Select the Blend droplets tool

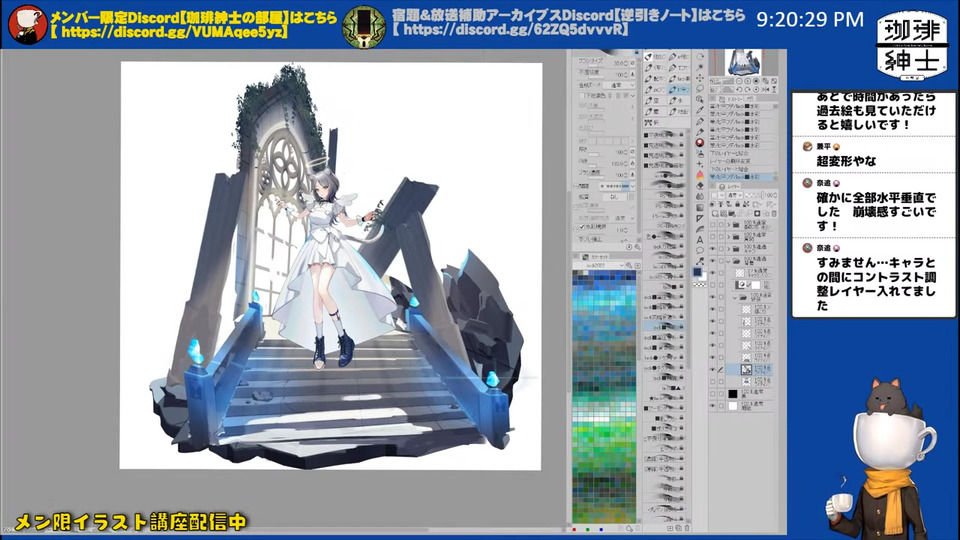click(700, 197)
